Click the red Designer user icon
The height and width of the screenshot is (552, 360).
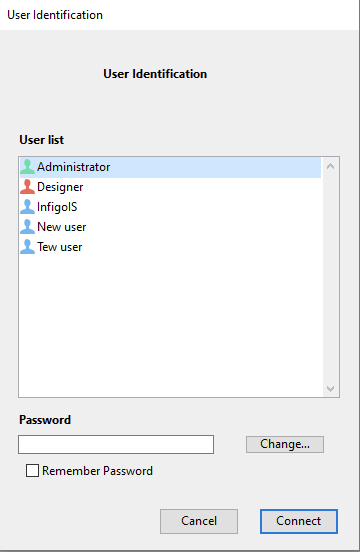pos(27,187)
